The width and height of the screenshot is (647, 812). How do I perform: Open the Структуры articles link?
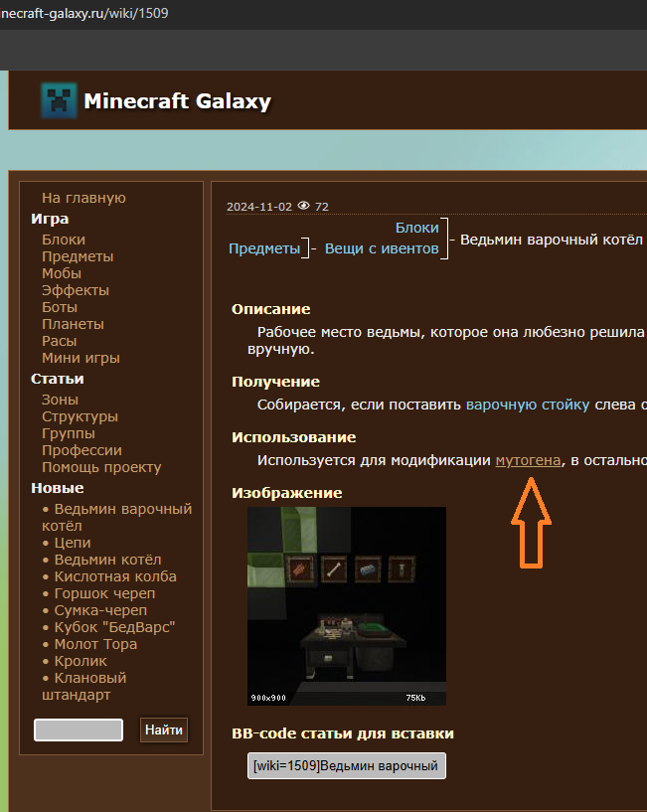tap(80, 416)
